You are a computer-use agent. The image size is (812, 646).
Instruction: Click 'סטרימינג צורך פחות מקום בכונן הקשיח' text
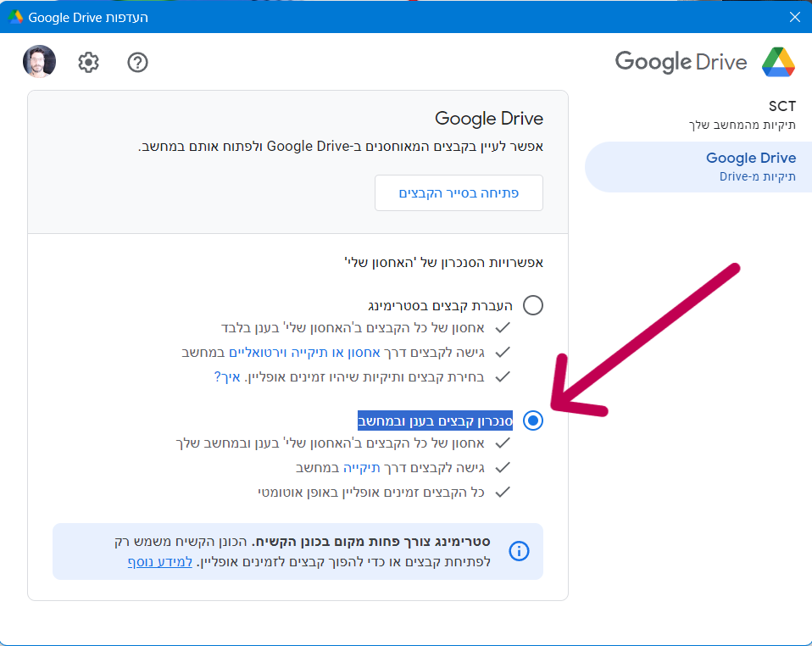(x=371, y=542)
